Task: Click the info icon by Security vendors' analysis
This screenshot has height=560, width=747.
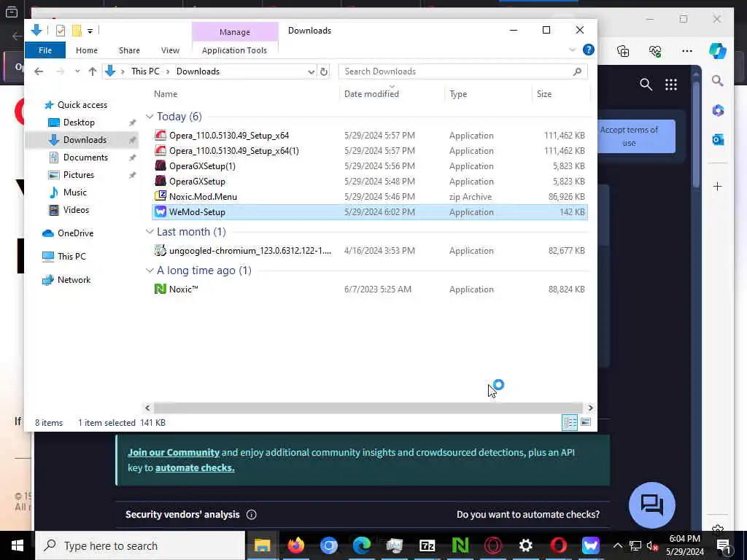Action: coord(252,515)
